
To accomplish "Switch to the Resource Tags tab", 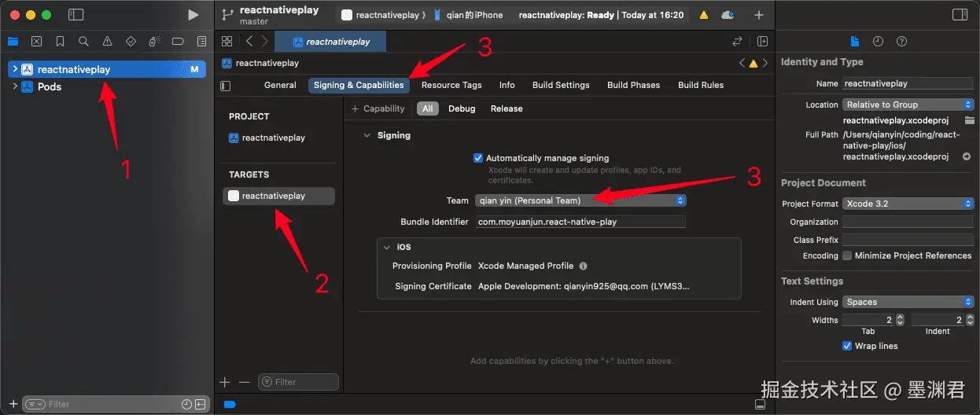I will 451,85.
